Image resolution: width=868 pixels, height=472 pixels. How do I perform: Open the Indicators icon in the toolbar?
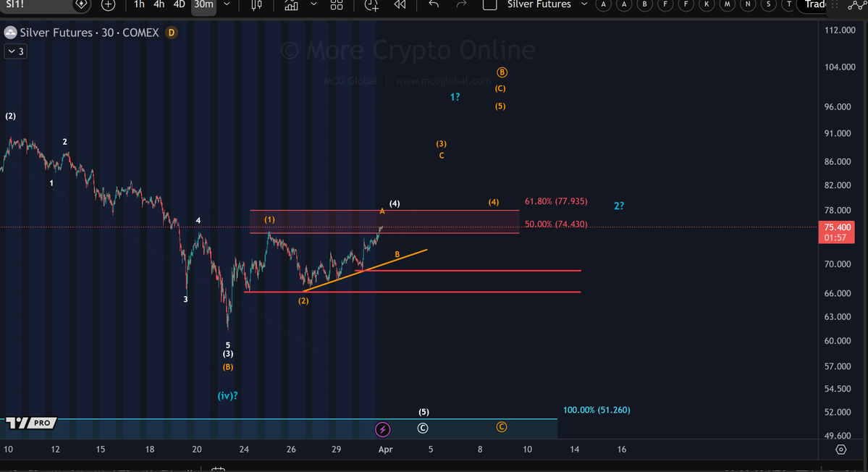291,5
